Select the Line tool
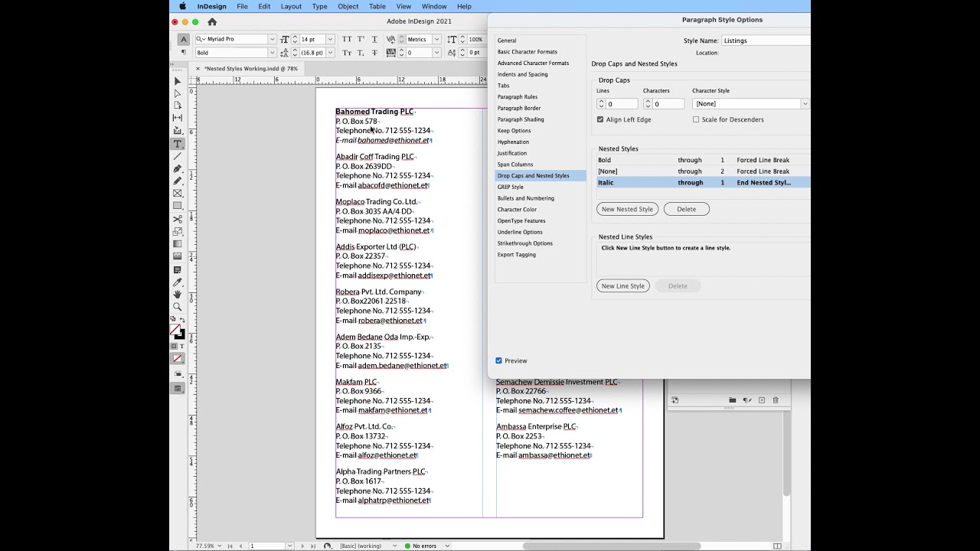Image resolution: width=980 pixels, height=551 pixels. pyautogui.click(x=178, y=156)
